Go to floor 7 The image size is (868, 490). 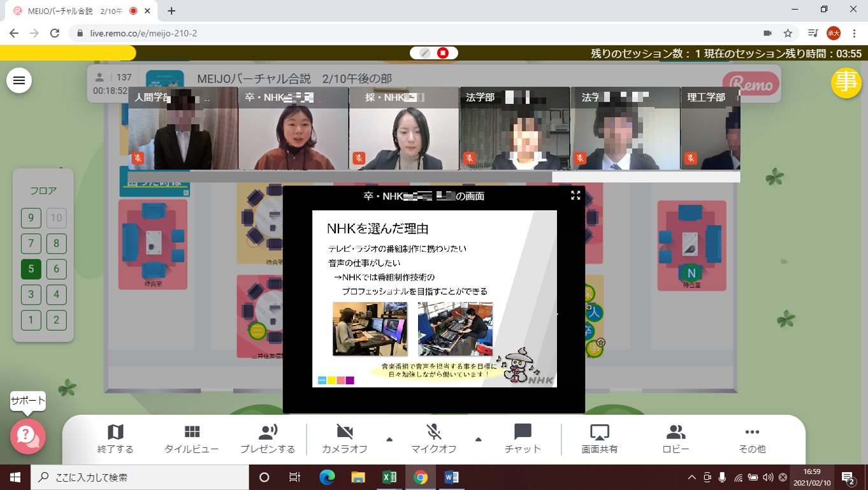click(31, 243)
